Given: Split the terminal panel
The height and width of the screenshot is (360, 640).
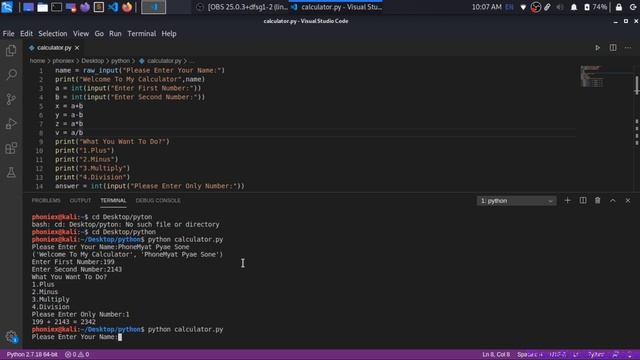Looking at the screenshot, I should pyautogui.click(x=583, y=200).
